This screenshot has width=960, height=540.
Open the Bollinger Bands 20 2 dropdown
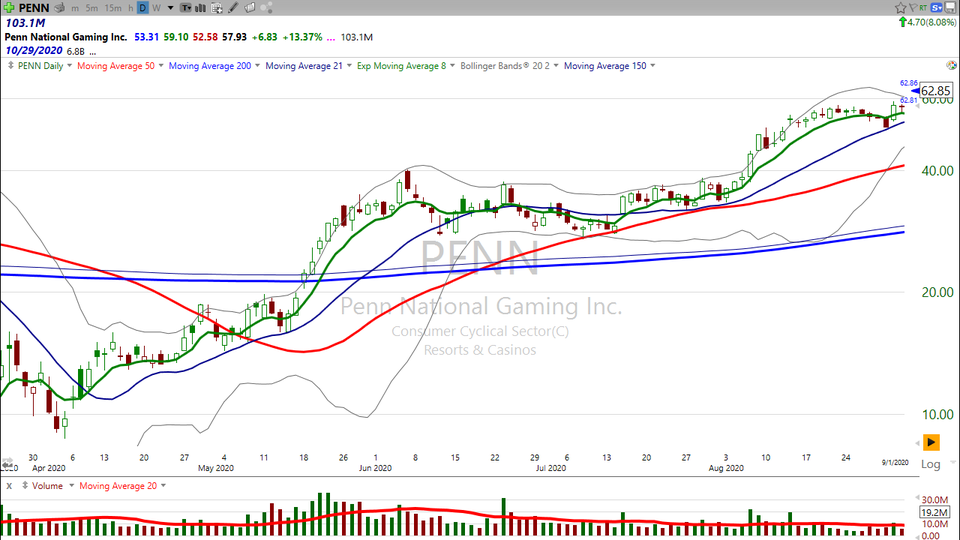[554, 66]
